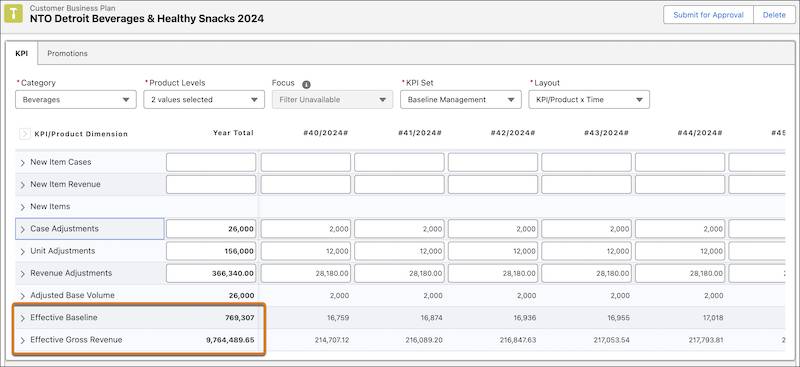800x367 pixels.
Task: Click Case Adjustments week #43/2024# field
Action: [x=586, y=229]
